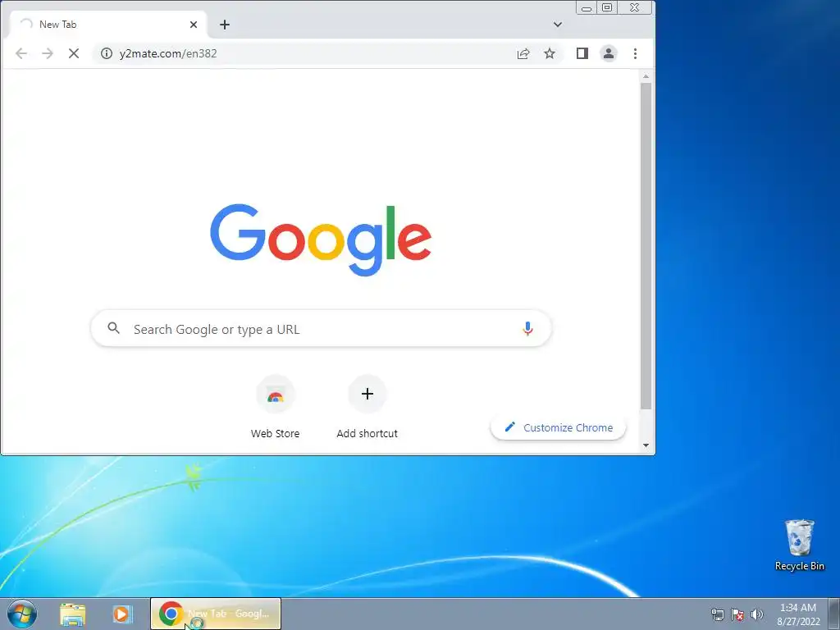Open a new tab with plus button
This screenshot has width=840, height=630.
click(225, 25)
